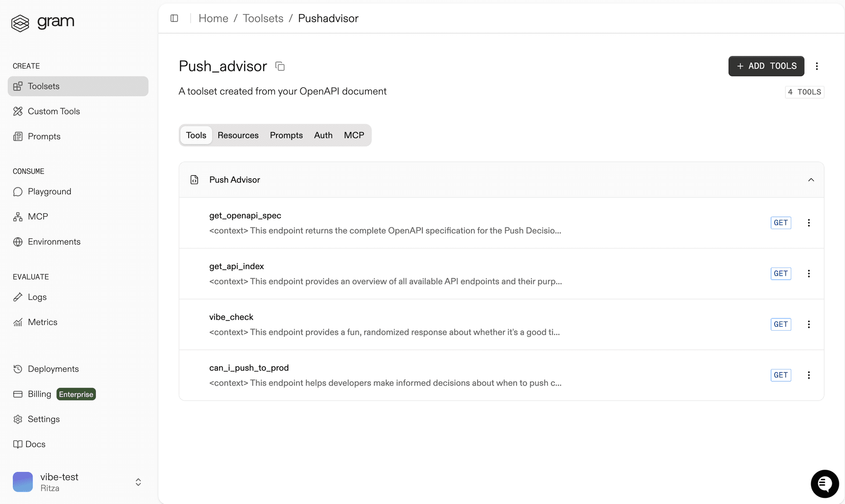Open Environments in the Consume section
This screenshot has width=845, height=504.
click(54, 241)
